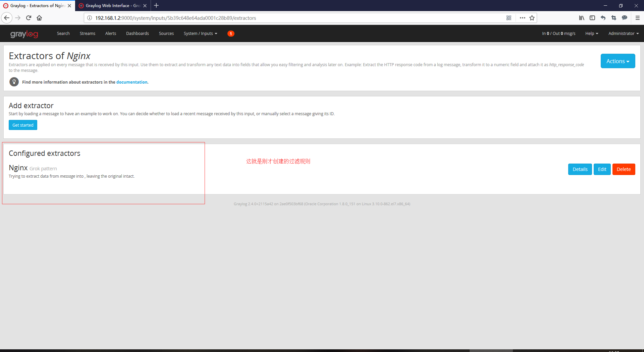Open the documentation link
This screenshot has height=352, width=644.
point(132,82)
